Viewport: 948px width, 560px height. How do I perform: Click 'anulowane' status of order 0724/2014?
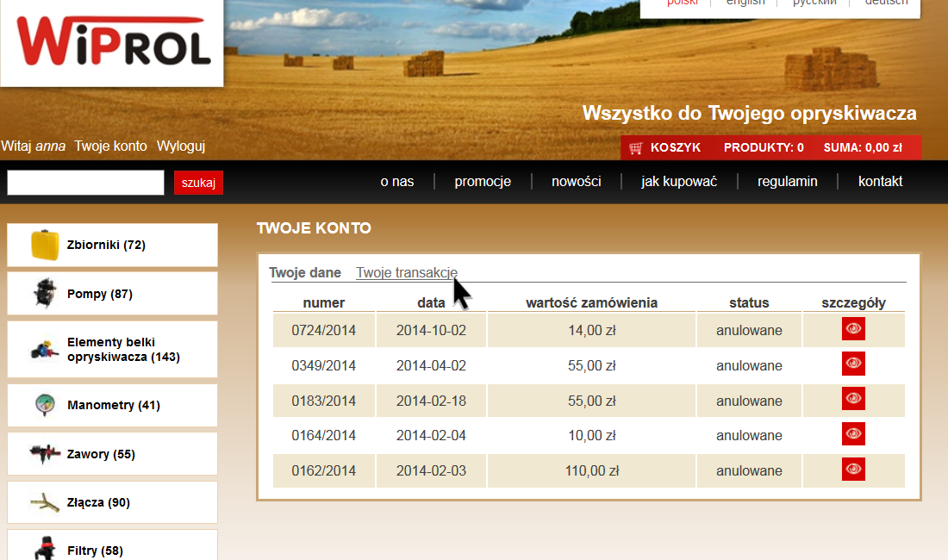coord(749,331)
